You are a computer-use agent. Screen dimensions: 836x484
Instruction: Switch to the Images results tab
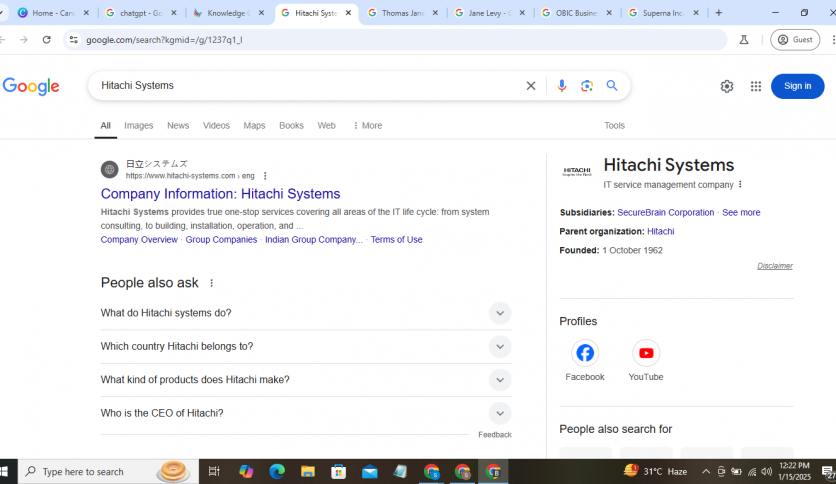point(139,125)
